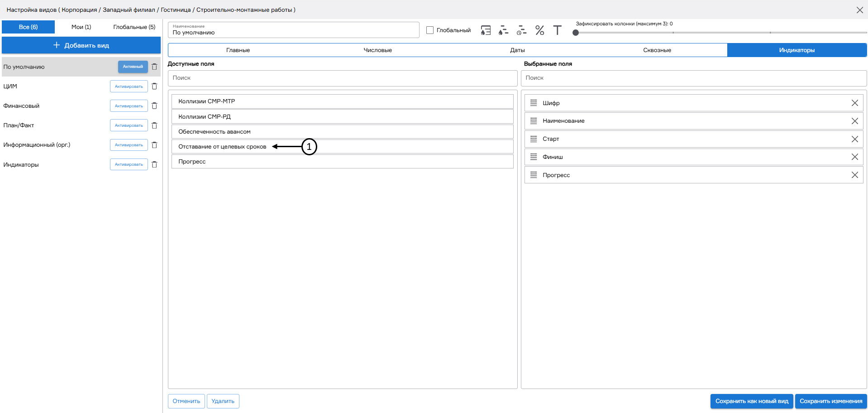Select Отставание от целевых сроков field
Image resolution: width=868 pixels, height=413 pixels.
[x=222, y=146]
